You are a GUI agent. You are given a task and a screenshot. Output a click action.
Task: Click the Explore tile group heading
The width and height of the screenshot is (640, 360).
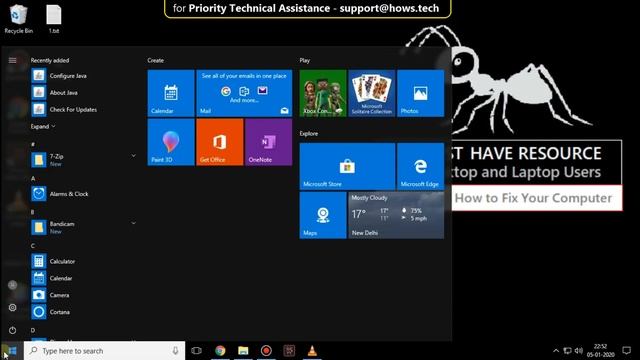[309, 133]
